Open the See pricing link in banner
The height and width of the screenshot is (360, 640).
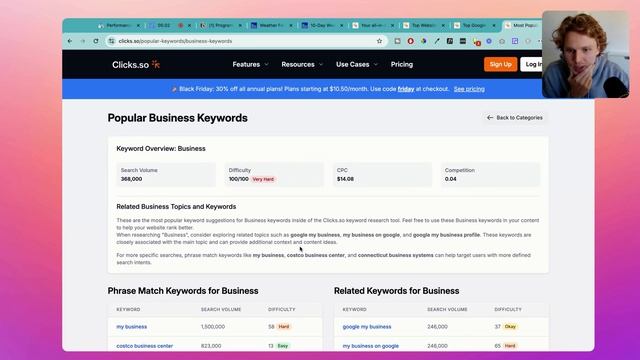click(469, 89)
